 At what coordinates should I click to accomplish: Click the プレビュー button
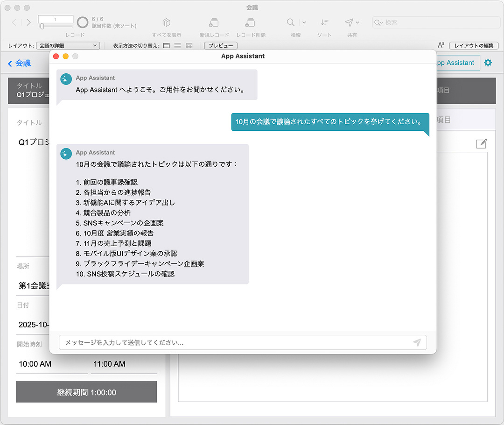pos(221,46)
